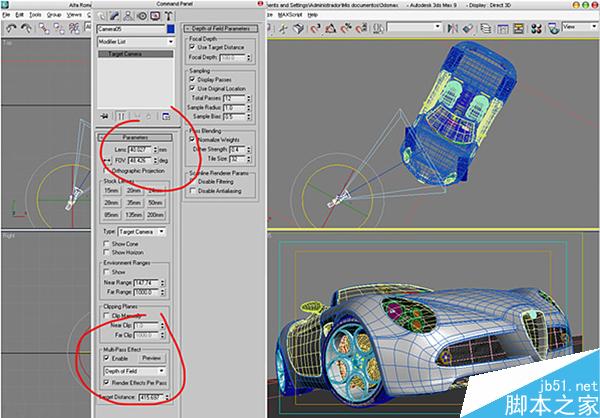Click the Multi-Pass Effect Preview button
This screenshot has height=418, width=600.
point(151,358)
